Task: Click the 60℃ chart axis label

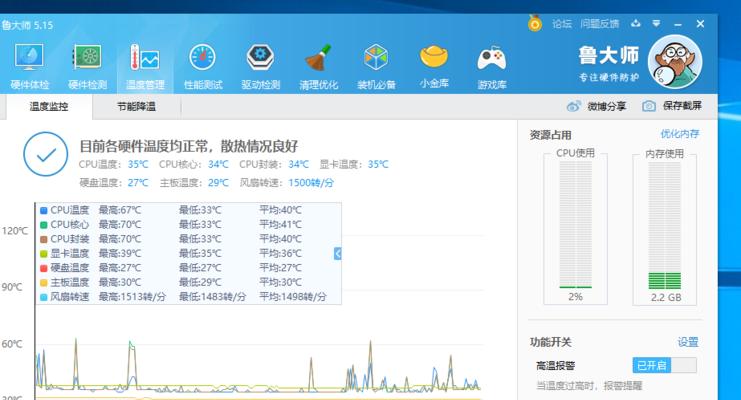Action: click(12, 344)
